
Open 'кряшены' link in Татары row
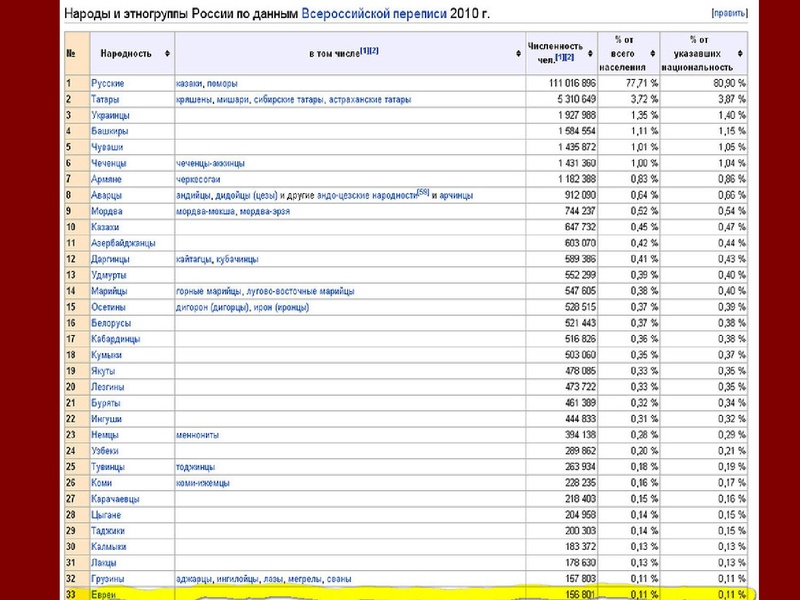click(x=197, y=99)
